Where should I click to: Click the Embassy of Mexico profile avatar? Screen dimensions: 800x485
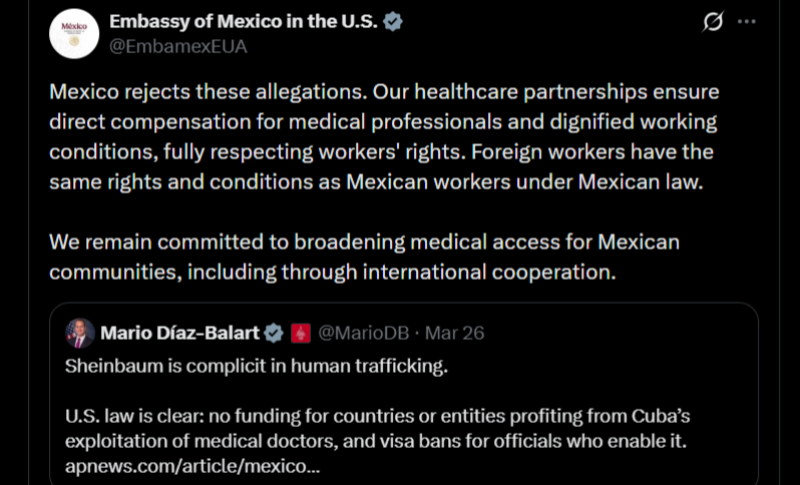tap(74, 33)
